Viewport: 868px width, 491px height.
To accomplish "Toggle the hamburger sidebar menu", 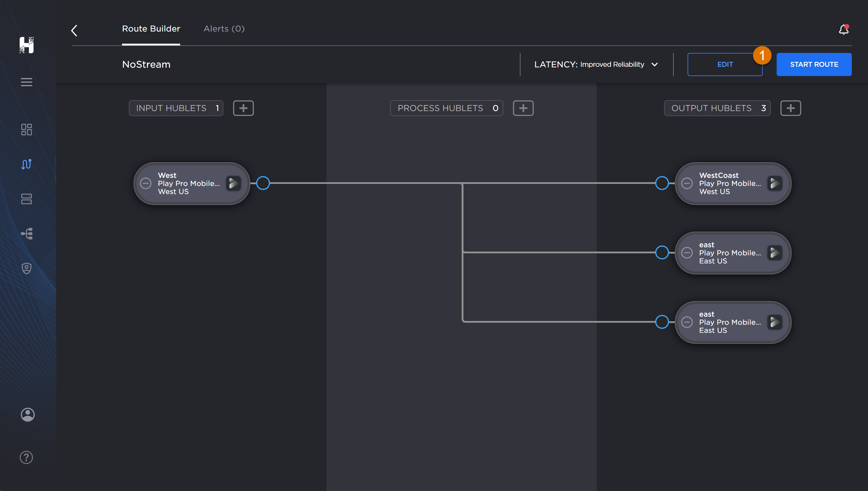I will pyautogui.click(x=26, y=82).
